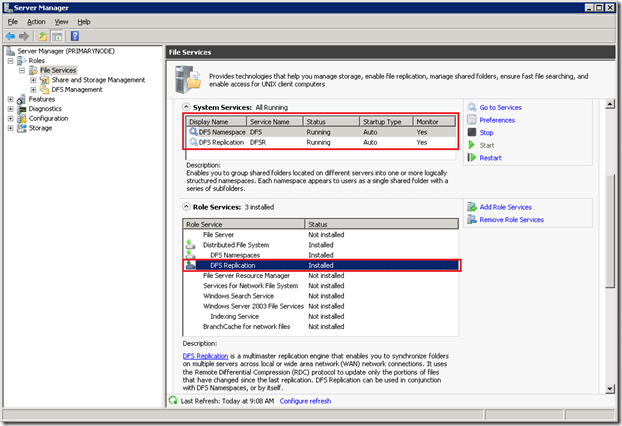Click the scrollbar down arrow
Image resolution: width=622 pixels, height=426 pixels.
(610, 389)
